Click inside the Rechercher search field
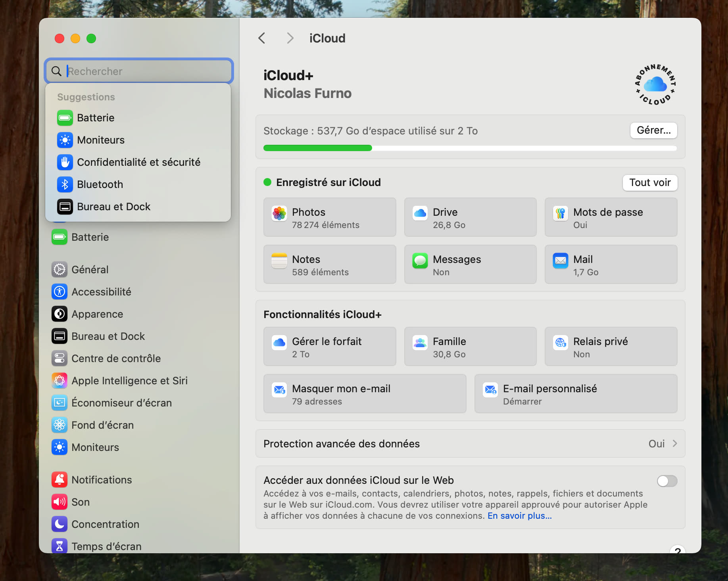Screen dimensions: 728x581 point(138,71)
